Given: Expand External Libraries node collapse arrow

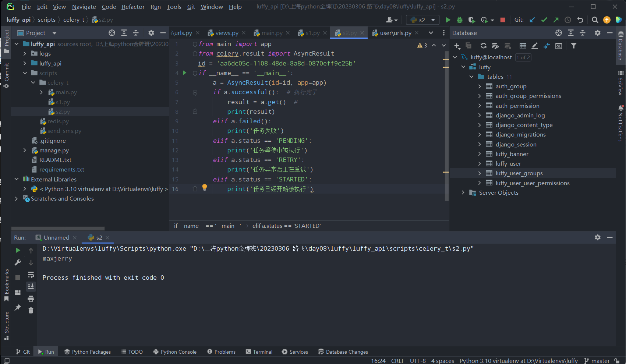Looking at the screenshot, I should click(17, 179).
